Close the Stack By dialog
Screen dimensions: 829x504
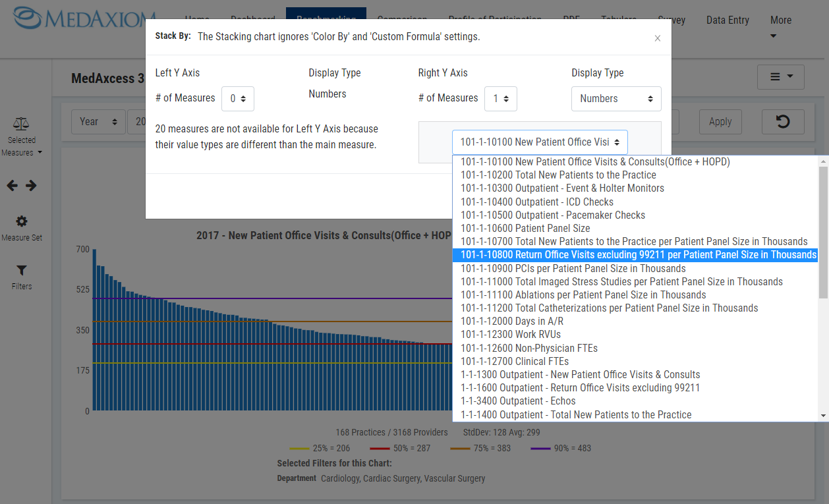click(x=657, y=38)
